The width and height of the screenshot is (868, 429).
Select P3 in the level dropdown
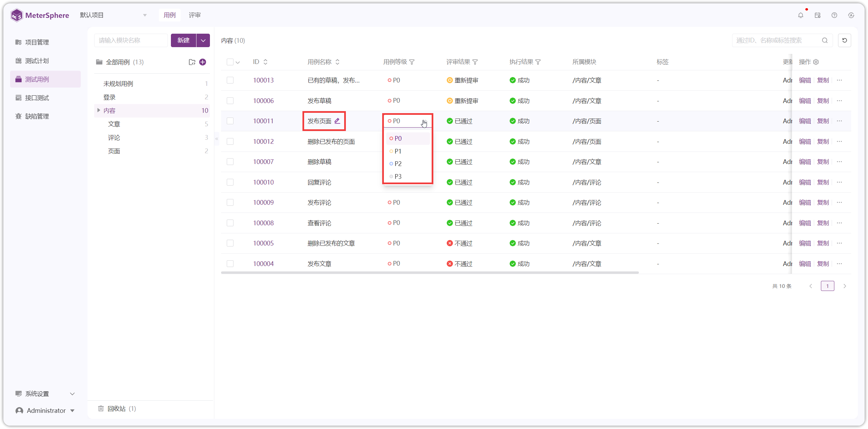(x=408, y=176)
